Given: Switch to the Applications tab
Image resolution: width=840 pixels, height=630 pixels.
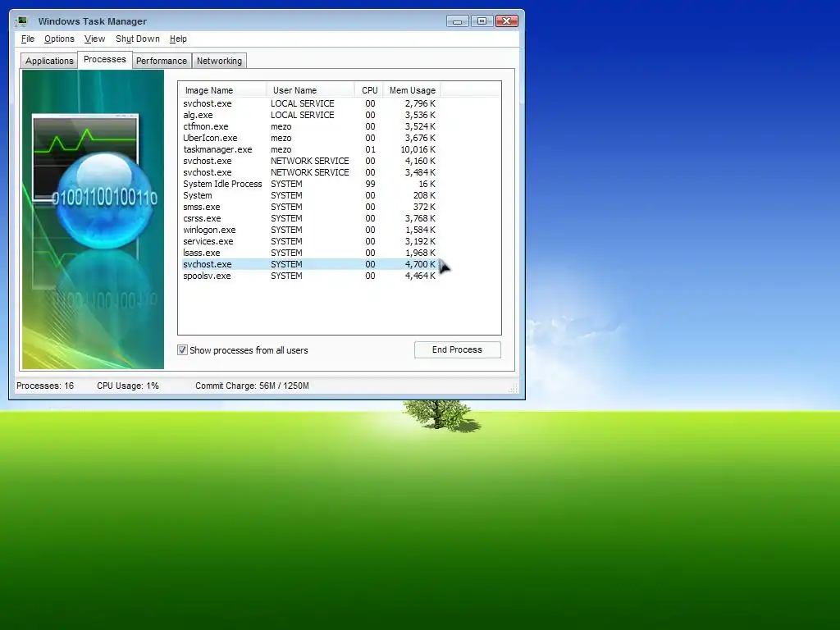Looking at the screenshot, I should coord(49,61).
